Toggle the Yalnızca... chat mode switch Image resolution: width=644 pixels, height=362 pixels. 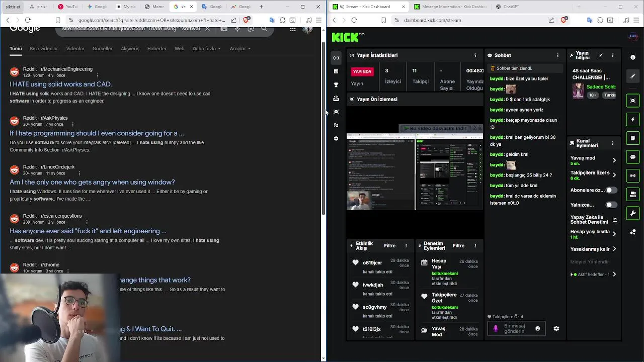(611, 205)
